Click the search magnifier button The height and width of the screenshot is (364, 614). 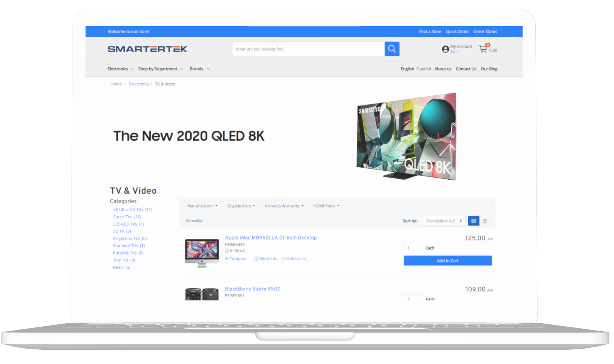pyautogui.click(x=392, y=49)
